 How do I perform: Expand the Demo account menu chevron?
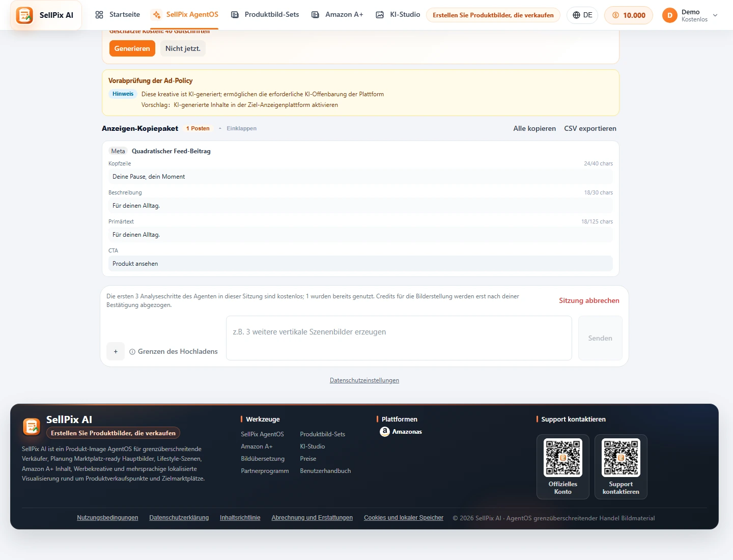pos(715,15)
